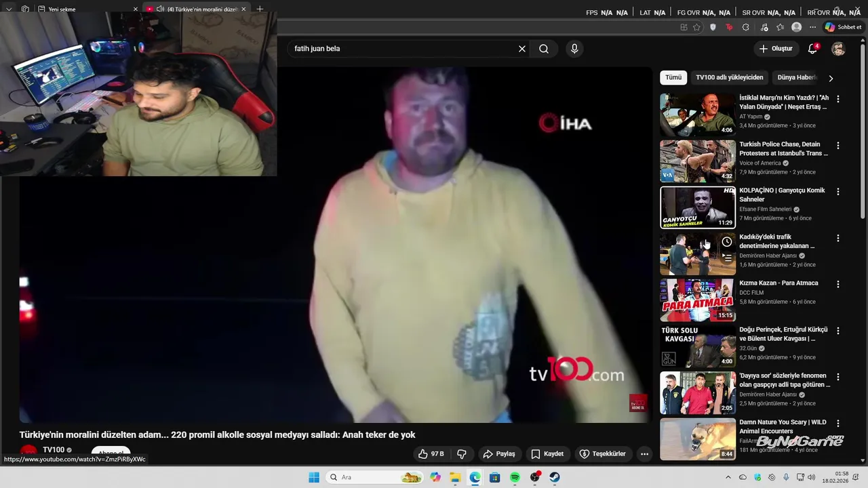Close the Yeni sekme tab
Viewport: 868px width, 488px height.
(135, 9)
